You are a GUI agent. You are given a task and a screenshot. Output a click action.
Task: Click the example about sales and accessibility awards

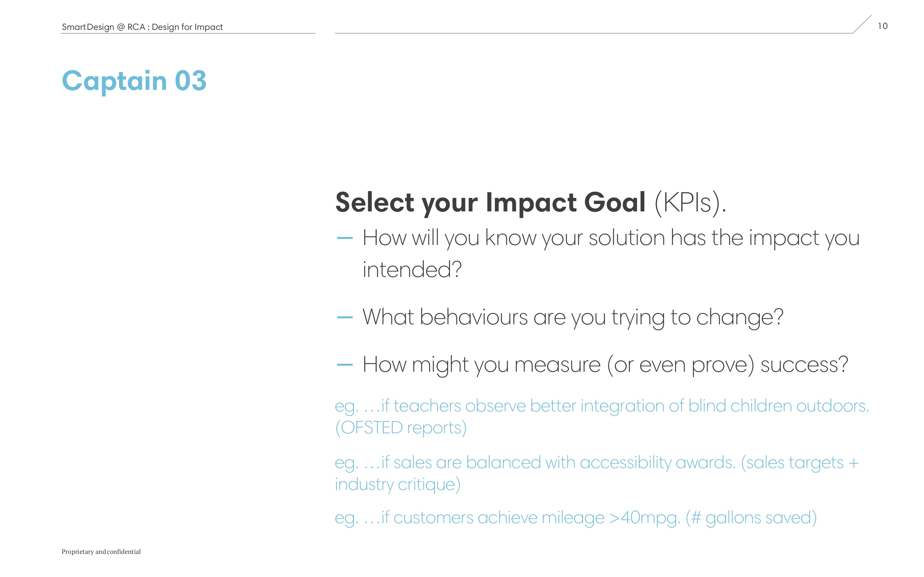pos(596,463)
